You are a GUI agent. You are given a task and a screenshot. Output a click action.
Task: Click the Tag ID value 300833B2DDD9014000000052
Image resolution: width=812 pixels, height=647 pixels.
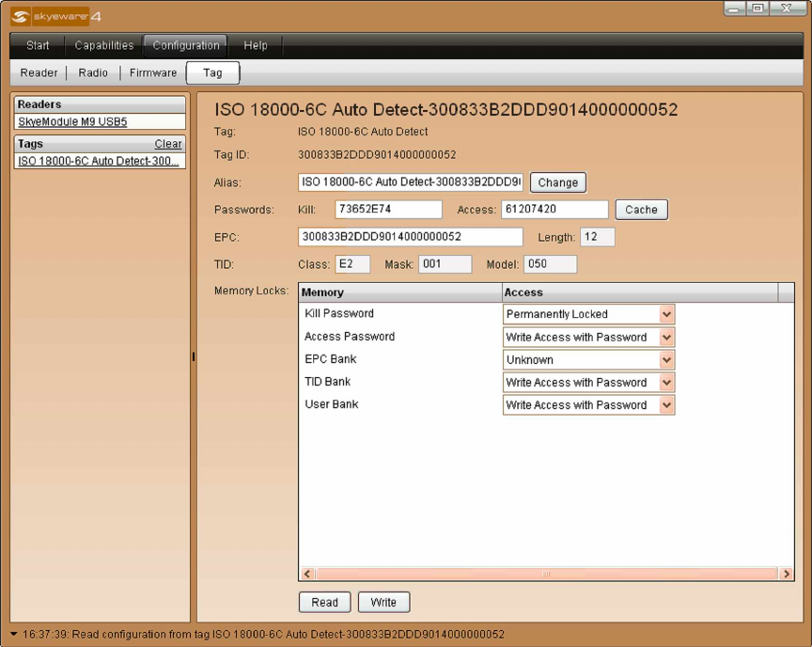pyautogui.click(x=377, y=155)
